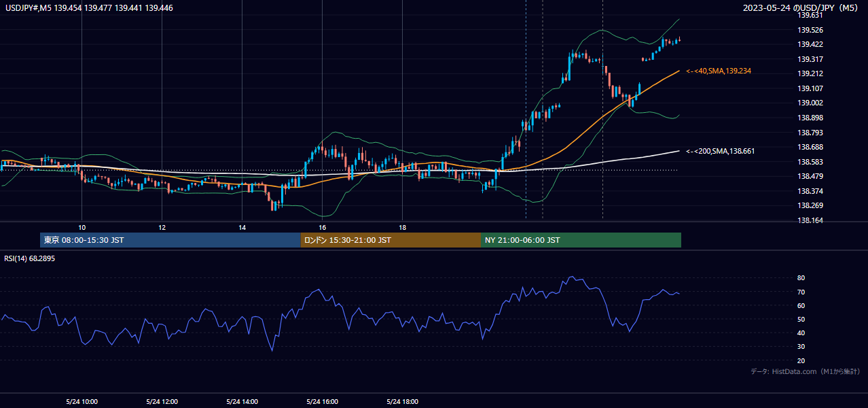Select the Tokyo 08:00-15:30 JST session bar
The height and width of the screenshot is (408, 868).
170,240
